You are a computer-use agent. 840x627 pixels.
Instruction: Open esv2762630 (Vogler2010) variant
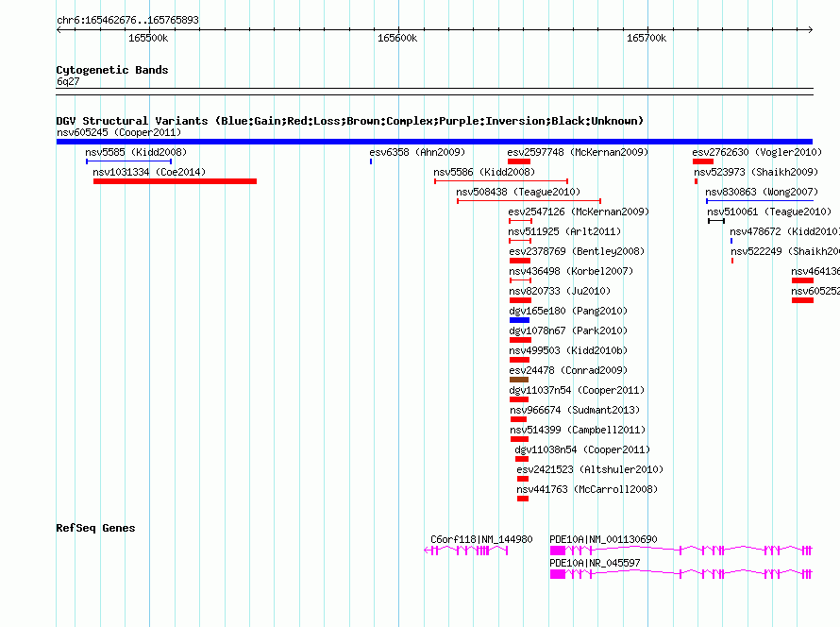[757, 152]
